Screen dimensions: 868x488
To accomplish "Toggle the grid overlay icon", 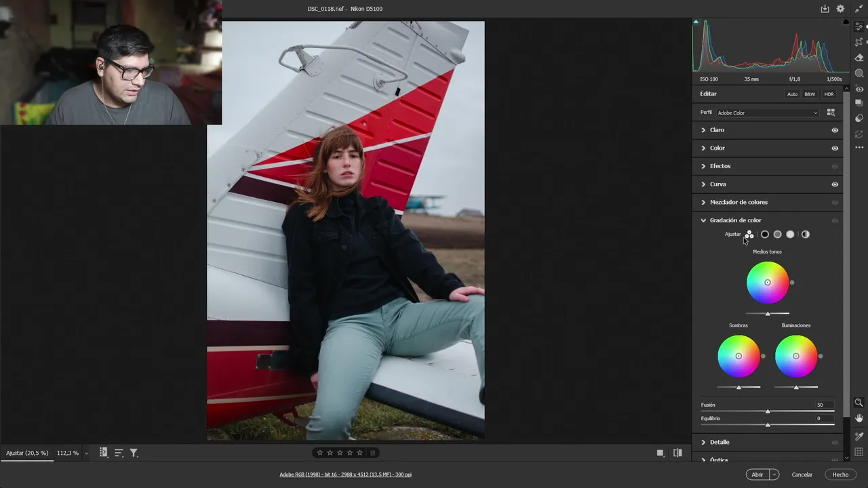I will [x=859, y=452].
